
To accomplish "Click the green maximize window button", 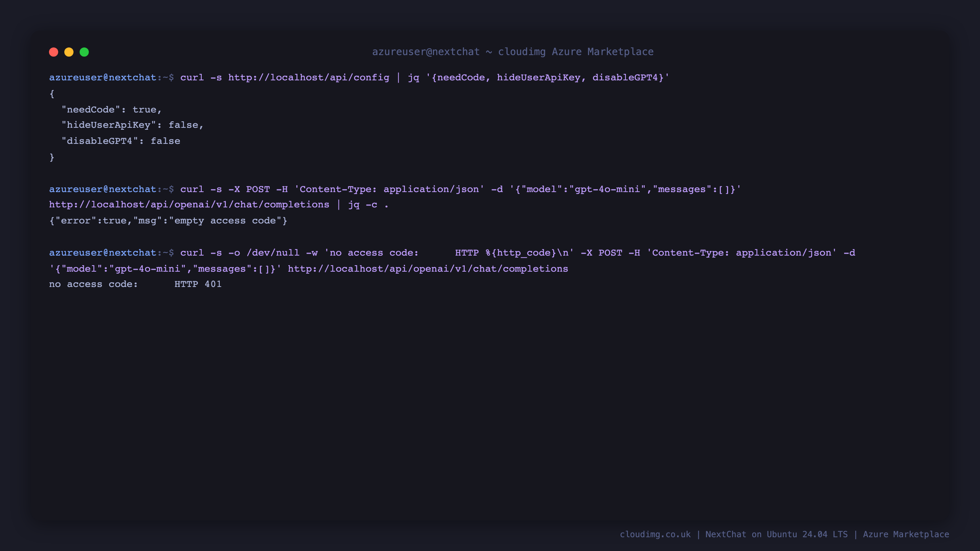I will point(84,52).
